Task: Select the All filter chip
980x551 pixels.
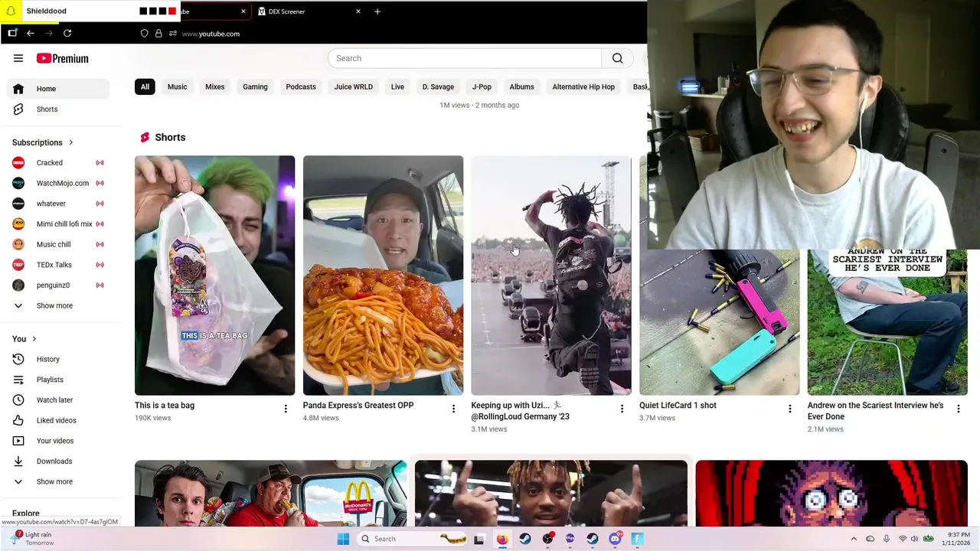Action: [145, 86]
